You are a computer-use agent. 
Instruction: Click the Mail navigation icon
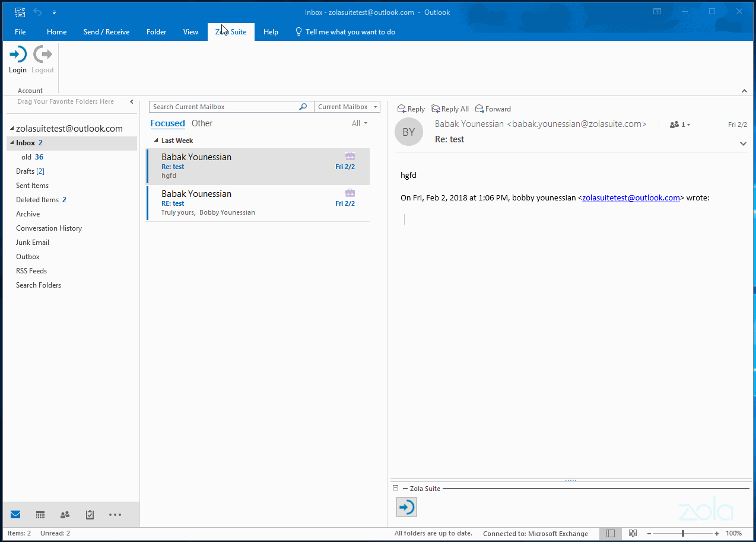click(15, 515)
